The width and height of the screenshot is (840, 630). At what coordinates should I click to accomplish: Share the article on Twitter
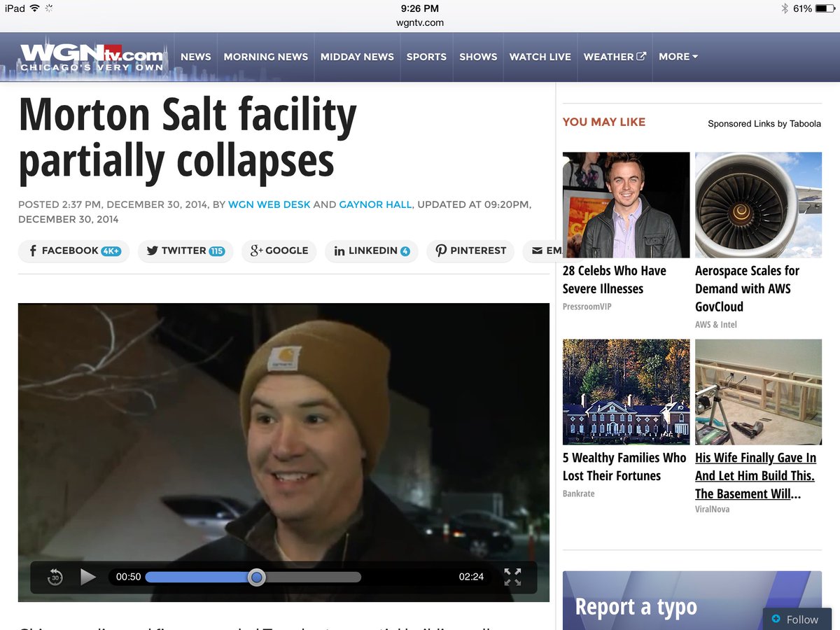coord(185,251)
